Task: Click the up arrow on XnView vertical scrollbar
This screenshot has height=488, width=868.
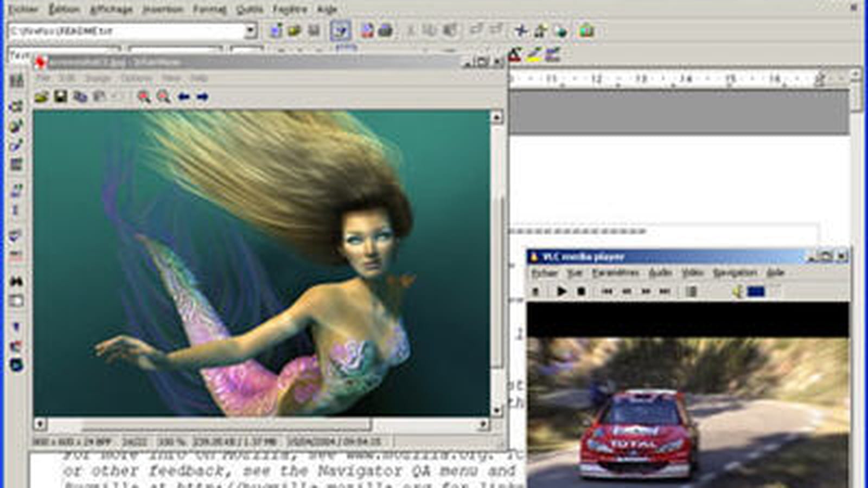Action: 497,117
